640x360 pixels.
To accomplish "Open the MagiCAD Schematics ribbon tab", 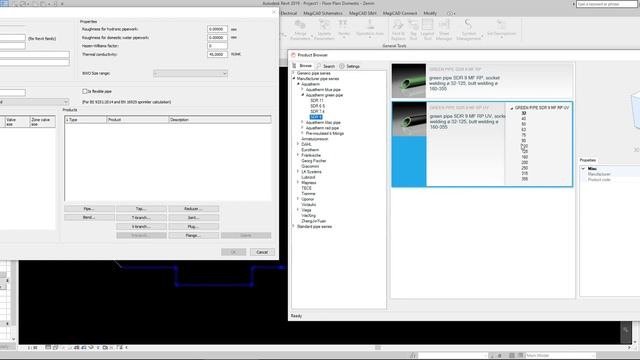I will 322,13.
